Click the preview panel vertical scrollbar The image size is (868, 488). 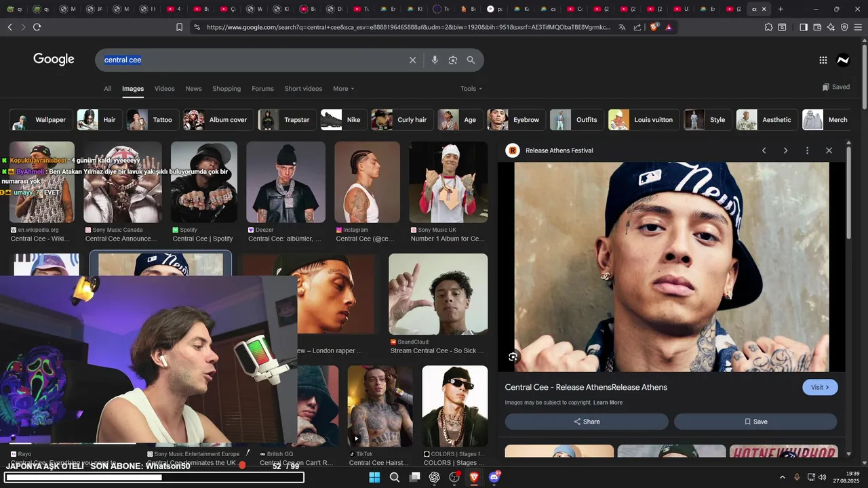click(848, 192)
